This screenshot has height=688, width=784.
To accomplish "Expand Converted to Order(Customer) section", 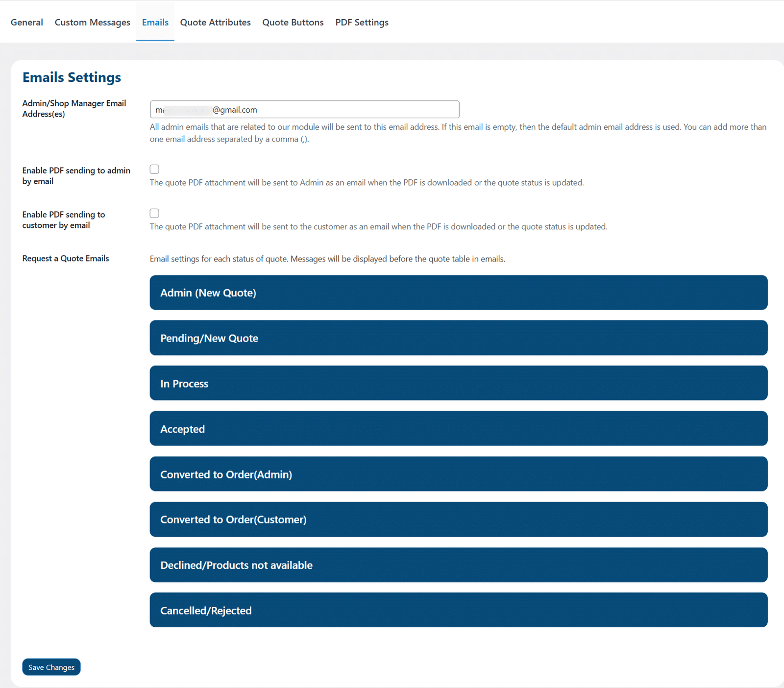I will [459, 519].
